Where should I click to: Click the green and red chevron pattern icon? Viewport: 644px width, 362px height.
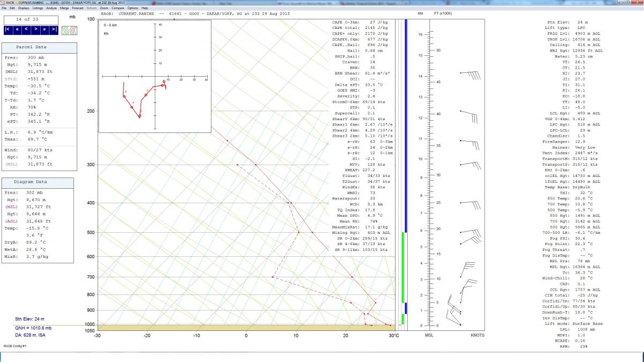coord(69,30)
